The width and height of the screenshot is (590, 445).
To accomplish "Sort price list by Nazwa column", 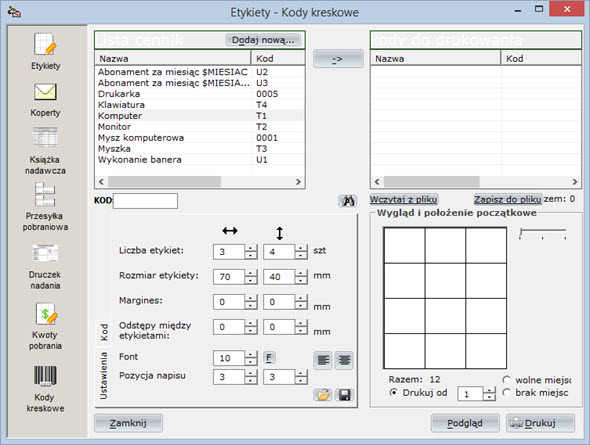I will coord(173,58).
